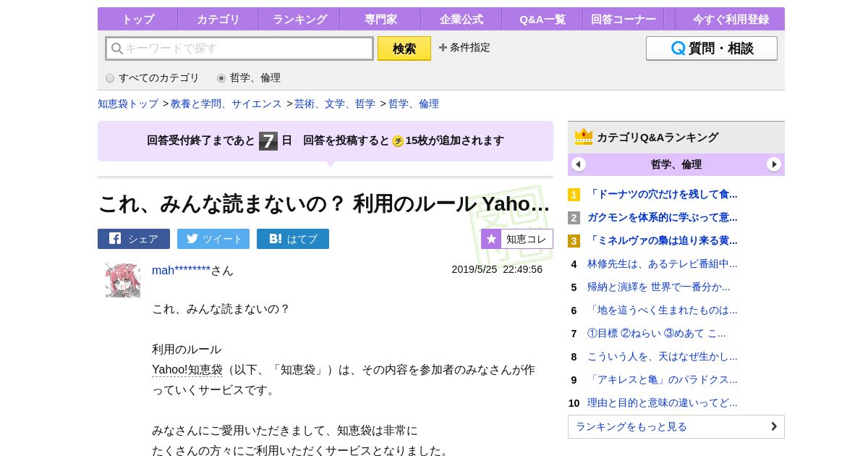This screenshot has height=456, width=868.
Task: Open 回答コーナー tab
Action: tap(624, 19)
